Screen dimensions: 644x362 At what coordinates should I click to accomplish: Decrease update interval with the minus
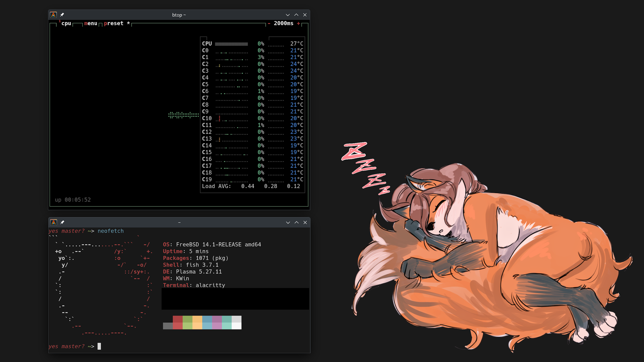pos(269,23)
